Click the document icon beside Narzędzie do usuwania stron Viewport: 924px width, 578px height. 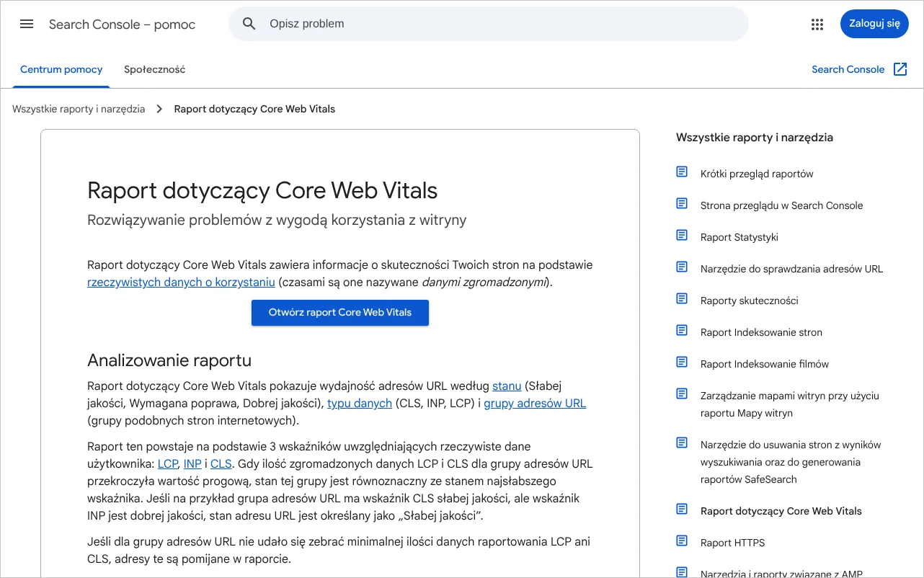(x=682, y=443)
